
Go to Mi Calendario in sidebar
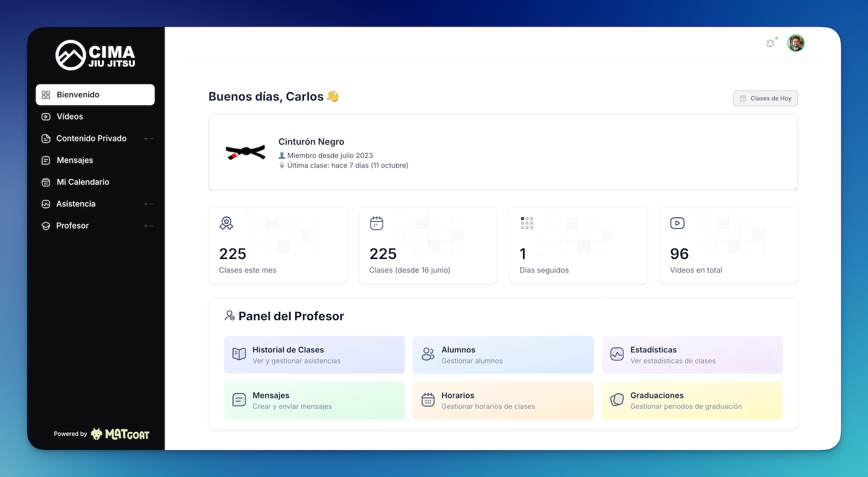pos(83,182)
